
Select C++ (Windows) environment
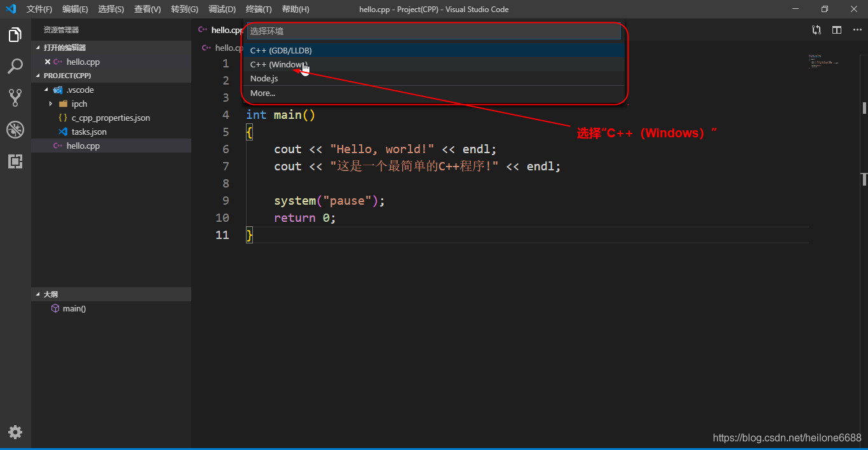coord(435,64)
